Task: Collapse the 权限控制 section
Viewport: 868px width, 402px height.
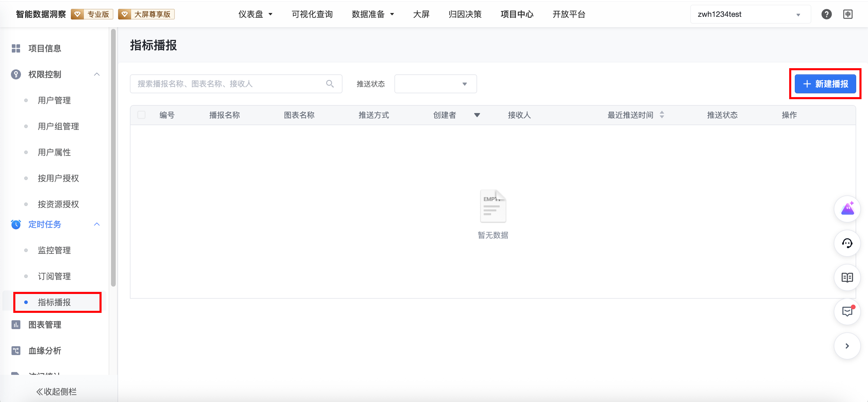Action: point(97,74)
